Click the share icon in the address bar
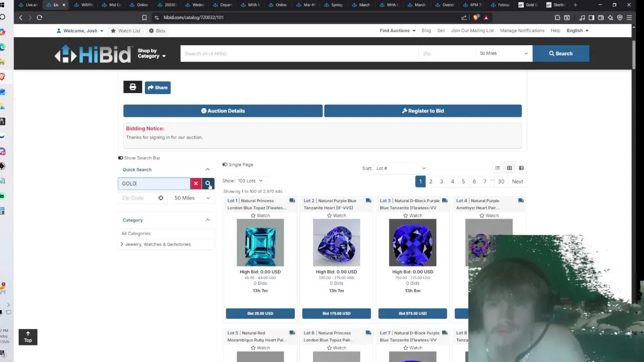The width and height of the screenshot is (644, 362). pos(464,18)
